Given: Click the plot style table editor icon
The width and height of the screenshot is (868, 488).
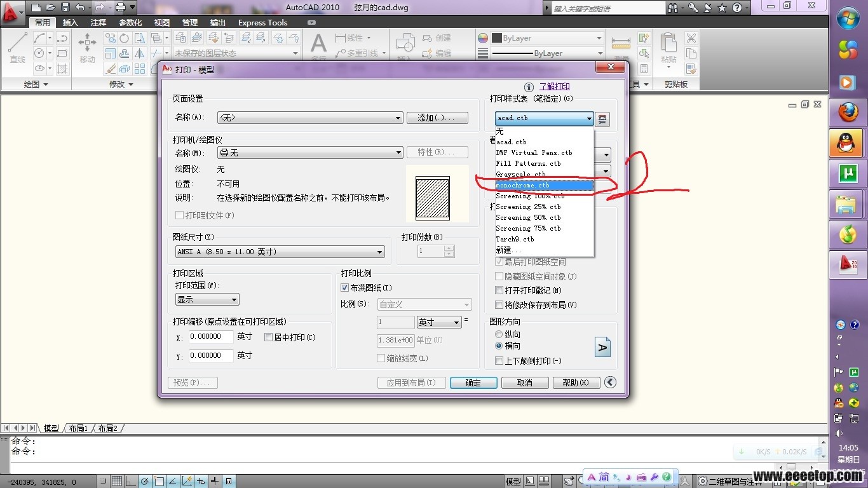Looking at the screenshot, I should (603, 119).
